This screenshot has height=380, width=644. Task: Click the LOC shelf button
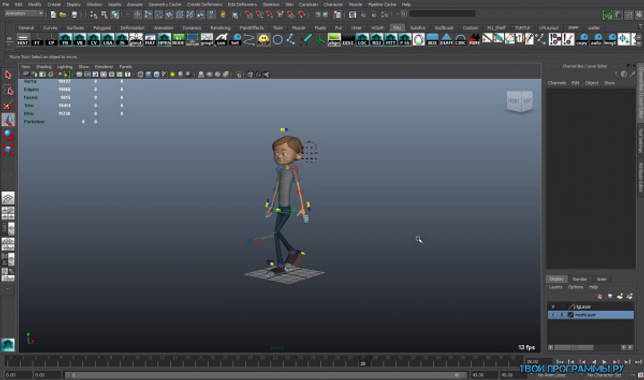362,40
